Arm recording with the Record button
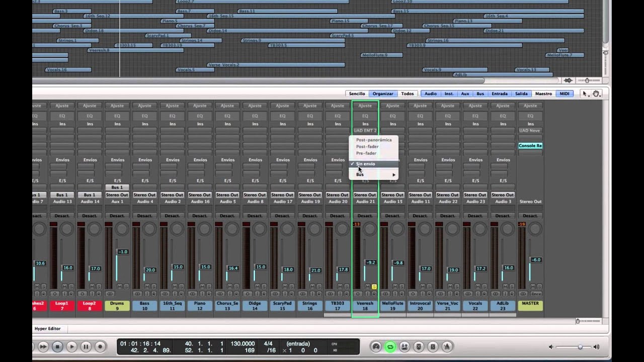Screen dimensions: 644x362 [100, 346]
